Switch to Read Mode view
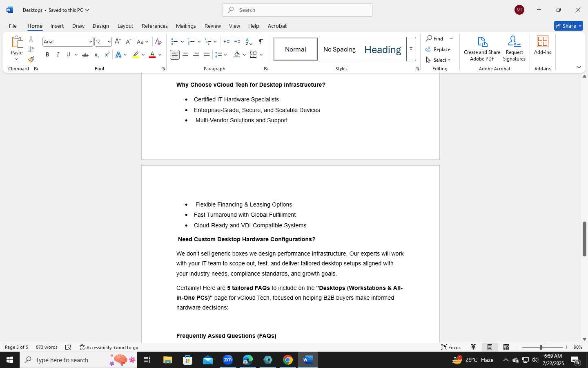The height and width of the screenshot is (368, 588). coord(474,347)
